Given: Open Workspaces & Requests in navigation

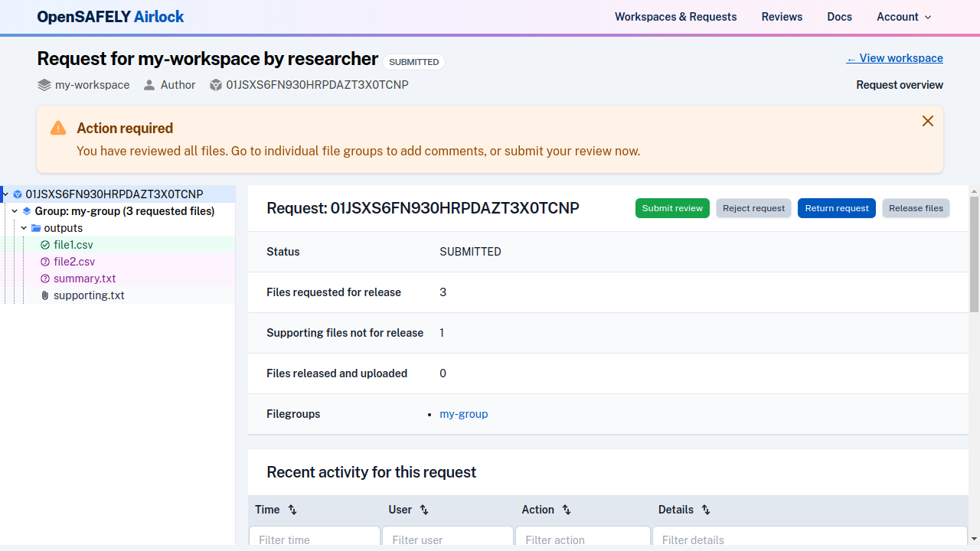Looking at the screenshot, I should point(675,17).
